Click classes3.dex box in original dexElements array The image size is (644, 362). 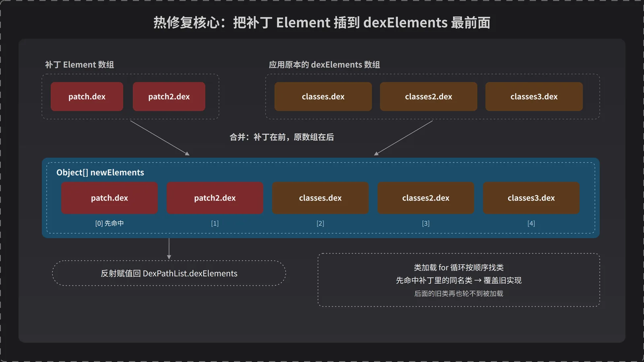coord(534,97)
